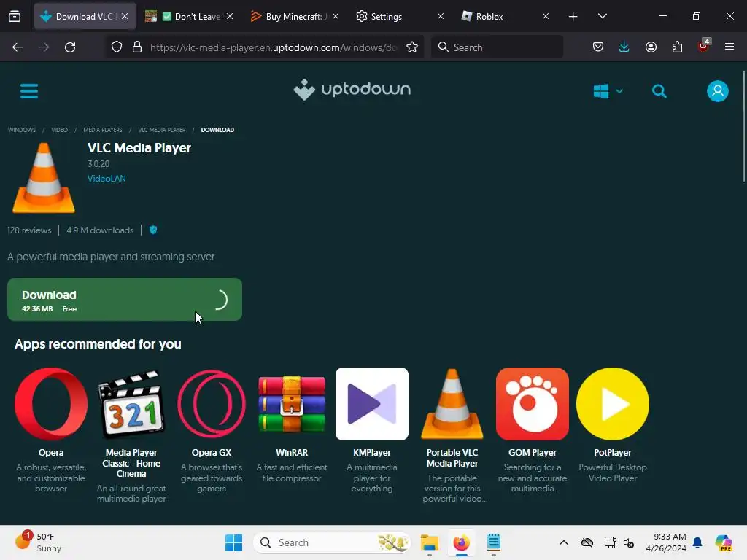Open the Windows platform selector dropdown
Viewport: 747px width, 560px height.
click(x=608, y=91)
